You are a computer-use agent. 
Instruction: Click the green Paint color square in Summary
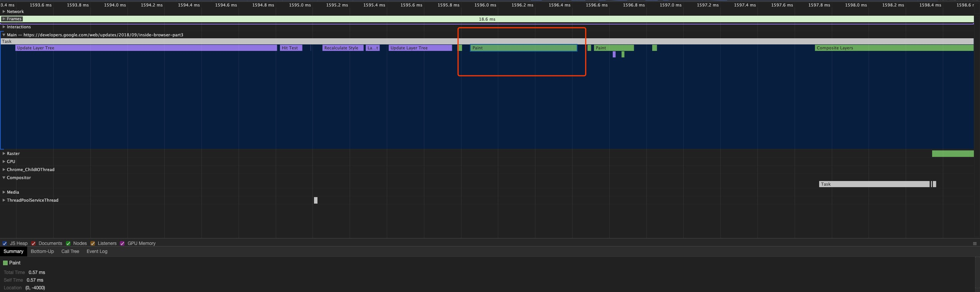(5, 263)
